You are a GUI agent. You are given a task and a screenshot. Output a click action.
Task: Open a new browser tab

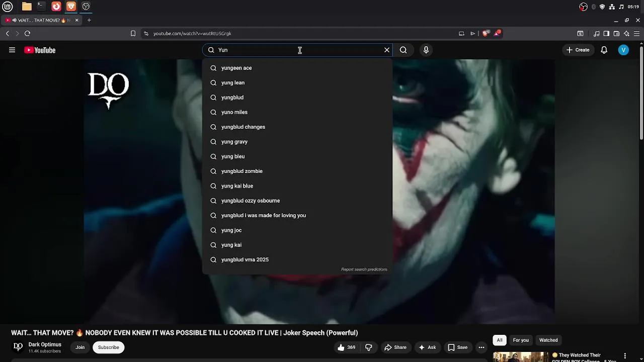(89, 20)
